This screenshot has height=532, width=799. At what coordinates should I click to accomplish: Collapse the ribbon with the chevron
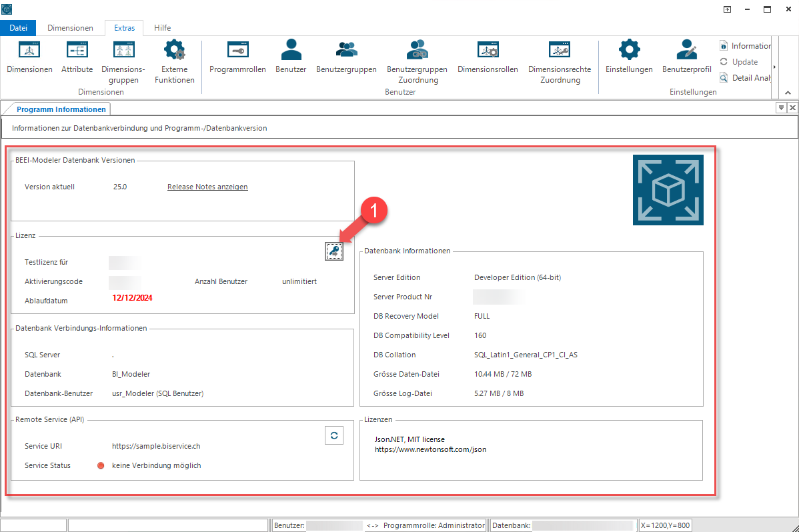pyautogui.click(x=788, y=93)
